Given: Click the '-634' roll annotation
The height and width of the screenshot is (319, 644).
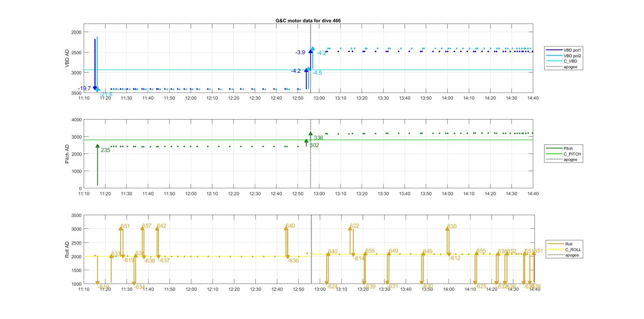Looking at the screenshot, I should (139, 287).
